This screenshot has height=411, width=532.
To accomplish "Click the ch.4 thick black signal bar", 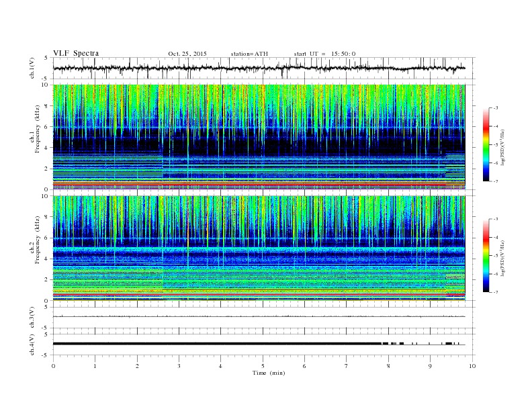I will pyautogui.click(x=217, y=344).
